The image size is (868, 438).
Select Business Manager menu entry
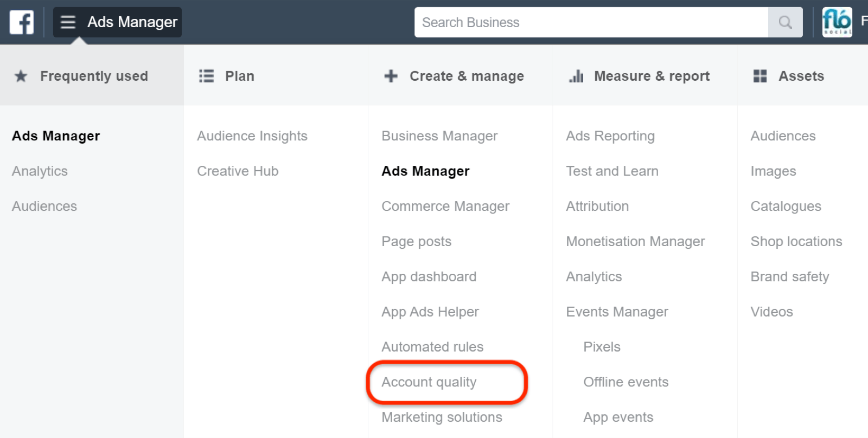point(439,136)
